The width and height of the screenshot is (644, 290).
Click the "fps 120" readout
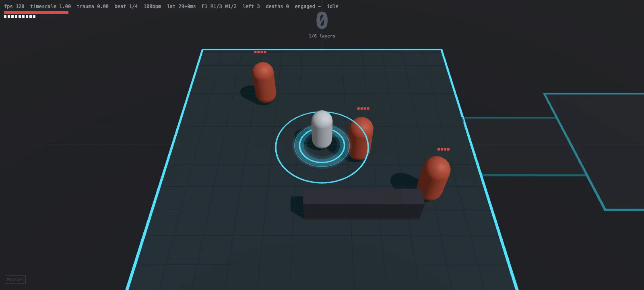coord(14,6)
